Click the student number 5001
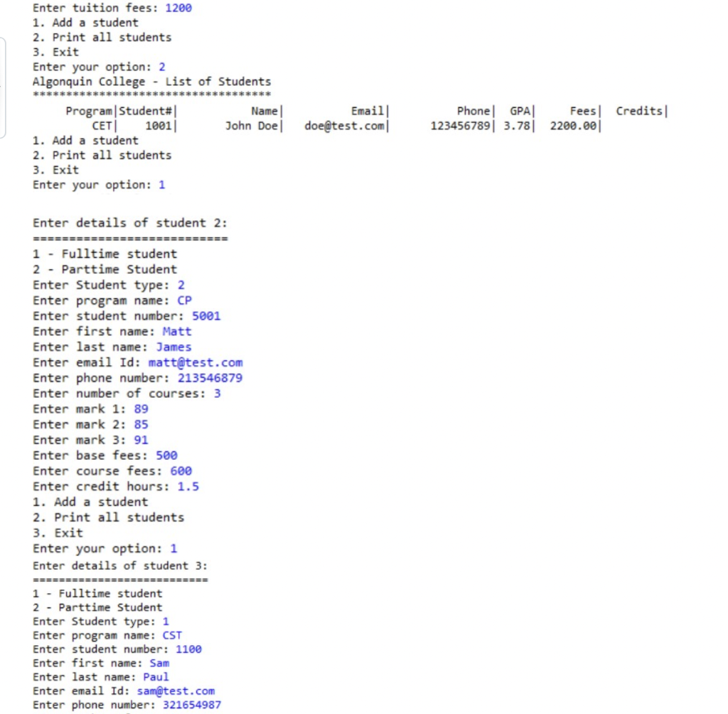 click(206, 315)
